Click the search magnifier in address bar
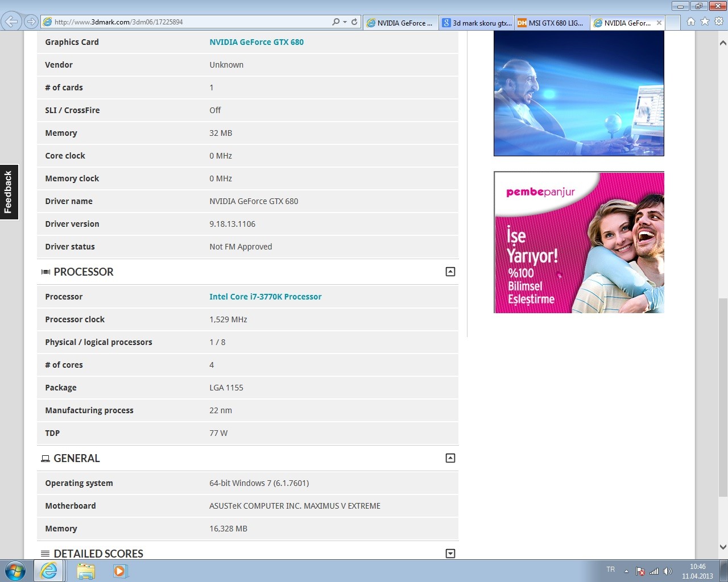This screenshot has height=582, width=728. [336, 22]
